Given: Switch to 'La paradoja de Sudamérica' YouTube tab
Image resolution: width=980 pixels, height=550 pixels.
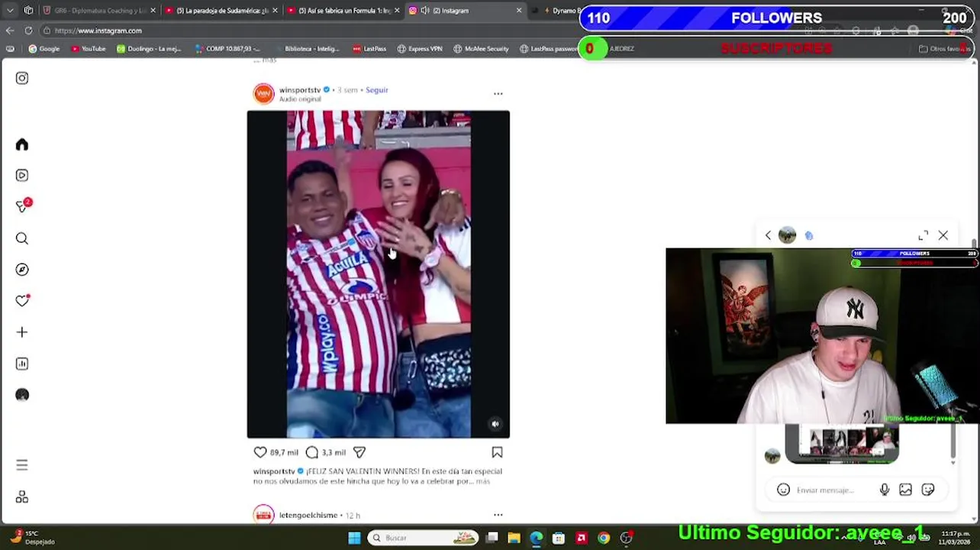Looking at the screenshot, I should (x=222, y=11).
